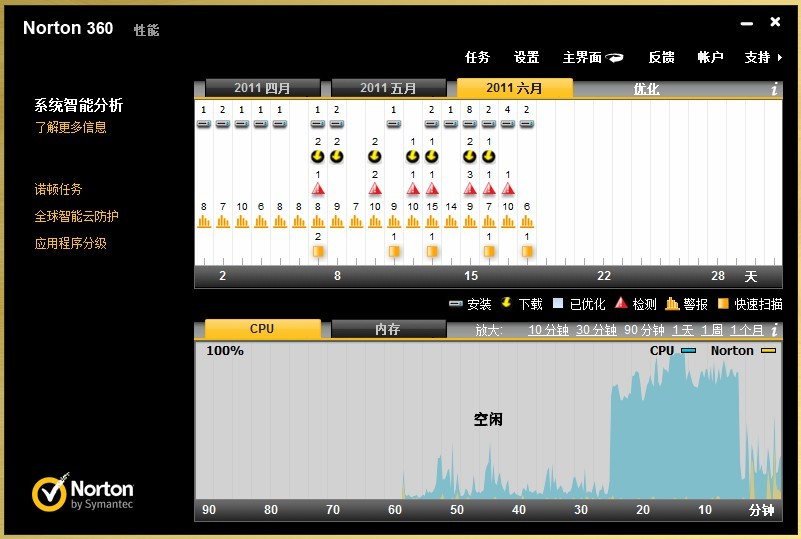Select the quick scan icon on June 11

pos(393,251)
